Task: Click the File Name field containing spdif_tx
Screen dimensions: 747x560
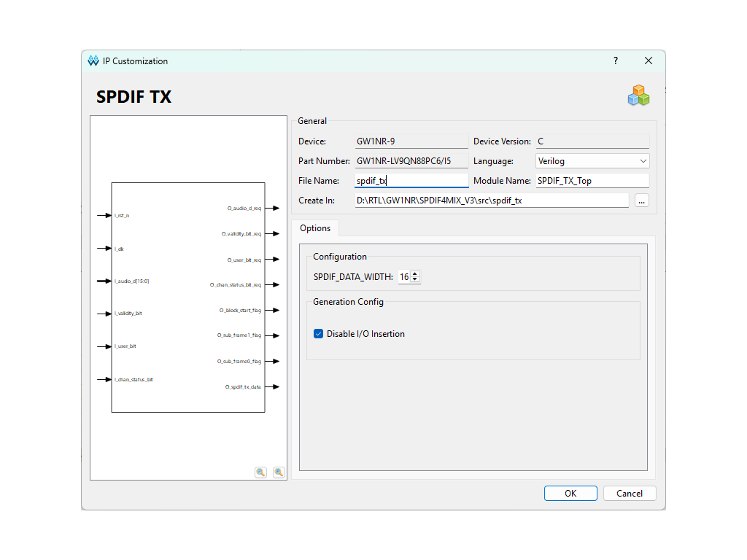Action: pyautogui.click(x=411, y=181)
